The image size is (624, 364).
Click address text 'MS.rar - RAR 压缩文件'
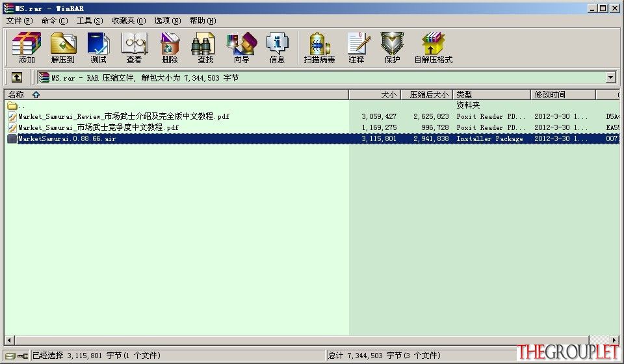pos(93,78)
